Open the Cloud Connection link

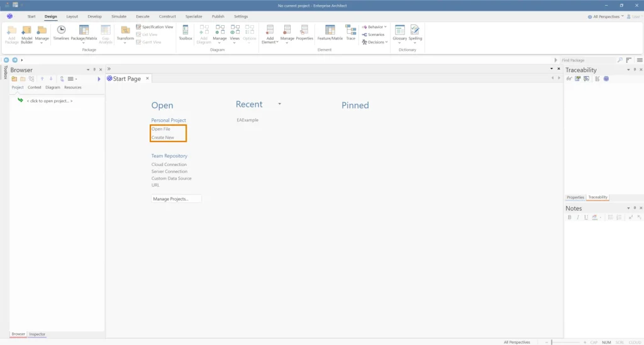click(x=169, y=165)
